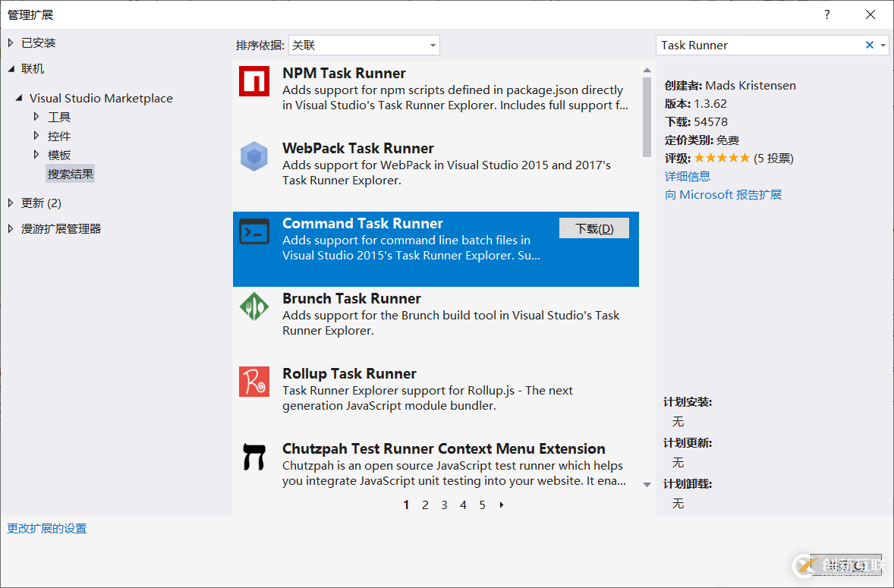The image size is (894, 588).
Task: Click the NPM Task Runner extension icon
Action: [254, 81]
